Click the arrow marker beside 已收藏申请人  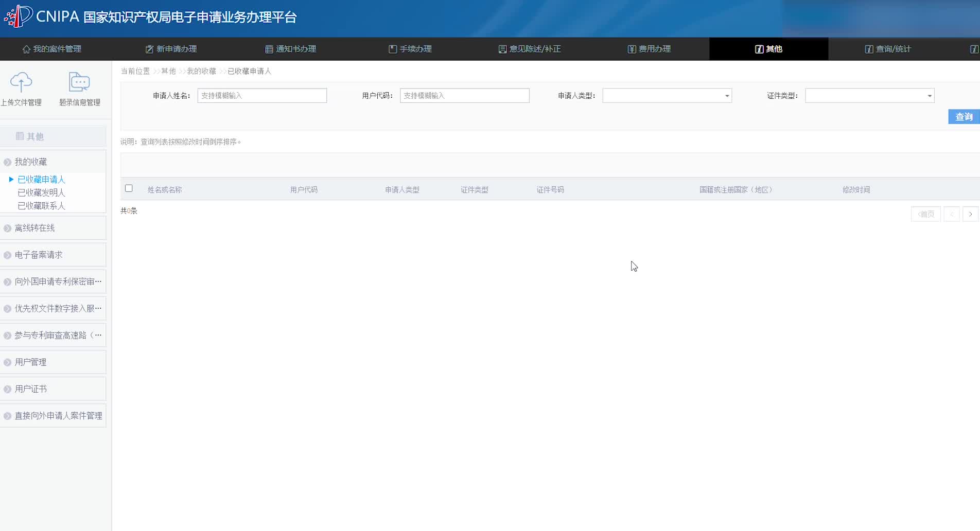(x=11, y=180)
